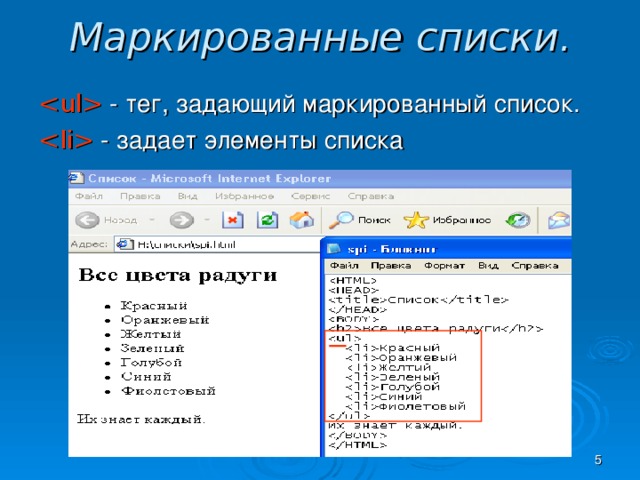The height and width of the screenshot is (480, 640).
Task: Click the text Их знает каждый in browser
Action: point(141,419)
